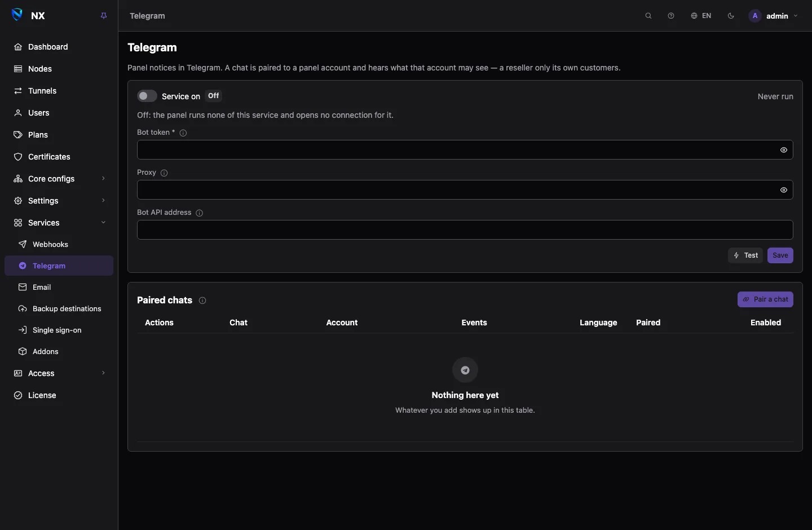Screen dimensions: 812x530
Task: Pin the sidebar with the pin icon
Action: click(104, 16)
